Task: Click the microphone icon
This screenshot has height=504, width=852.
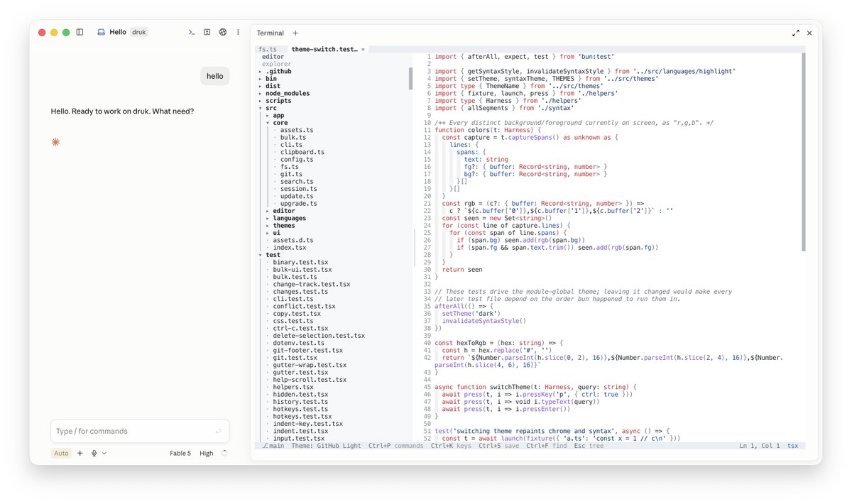Action: coord(94,453)
